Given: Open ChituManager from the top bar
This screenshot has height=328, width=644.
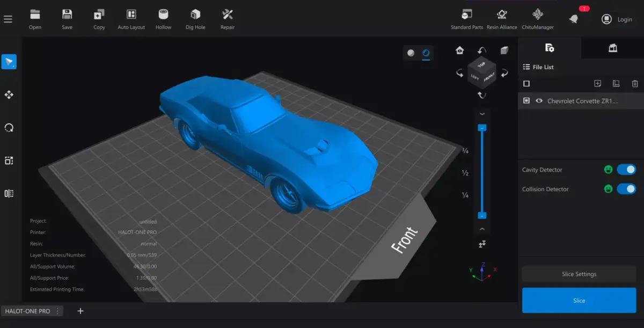Looking at the screenshot, I should [538, 19].
